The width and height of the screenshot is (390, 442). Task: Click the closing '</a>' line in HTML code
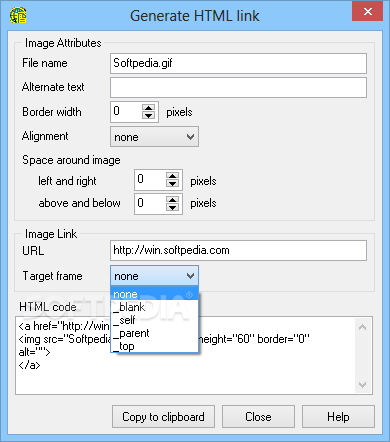pos(29,365)
